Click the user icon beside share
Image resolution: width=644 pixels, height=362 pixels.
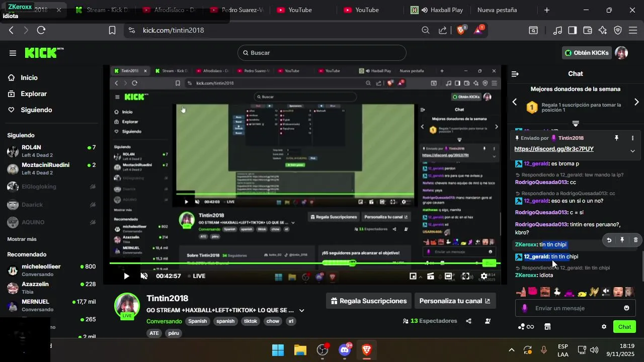tap(488, 321)
